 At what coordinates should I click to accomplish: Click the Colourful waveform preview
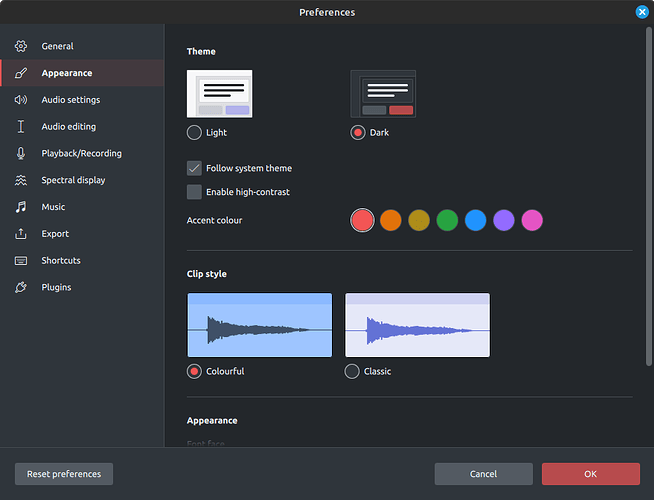260,325
